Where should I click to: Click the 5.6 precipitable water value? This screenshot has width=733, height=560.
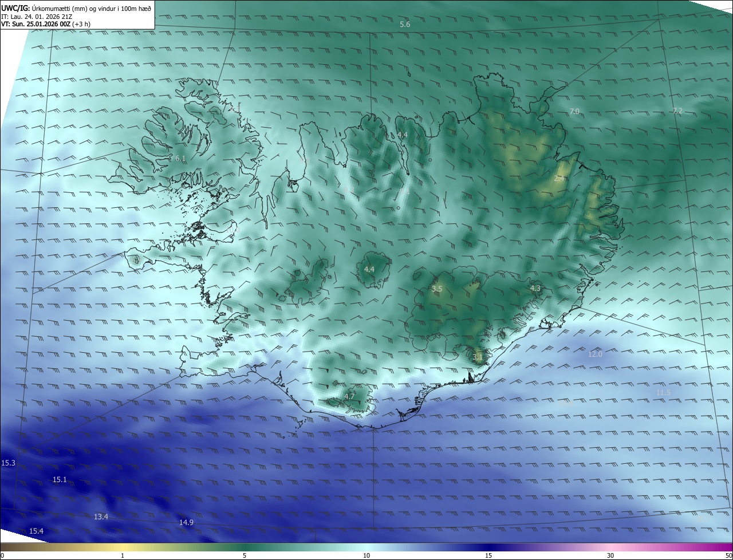(405, 24)
